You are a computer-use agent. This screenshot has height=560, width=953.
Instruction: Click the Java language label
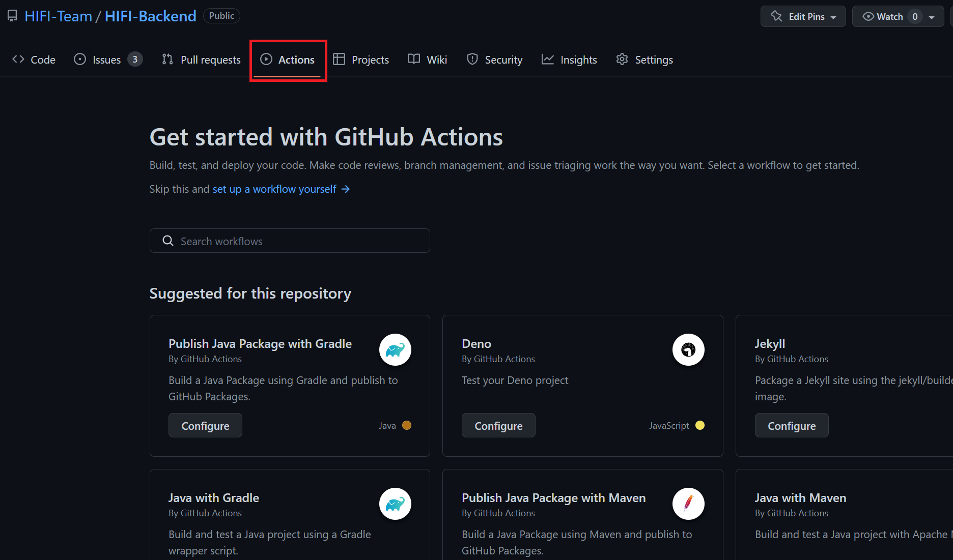click(387, 426)
